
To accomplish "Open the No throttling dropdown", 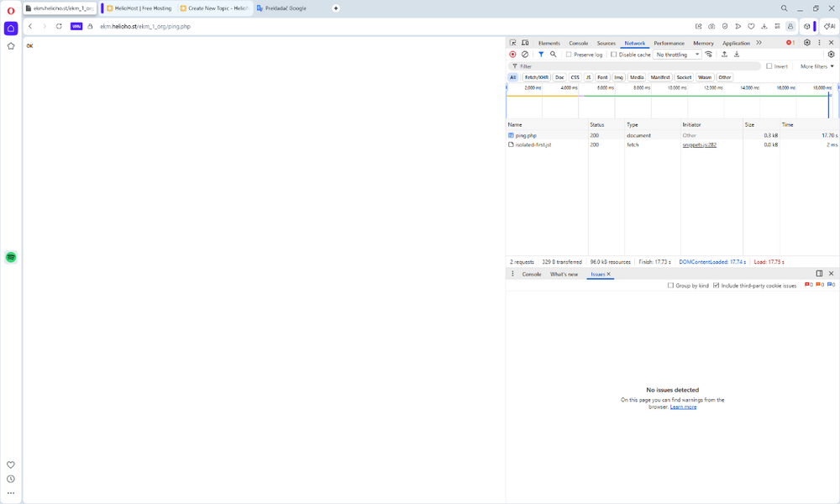I will [x=678, y=55].
